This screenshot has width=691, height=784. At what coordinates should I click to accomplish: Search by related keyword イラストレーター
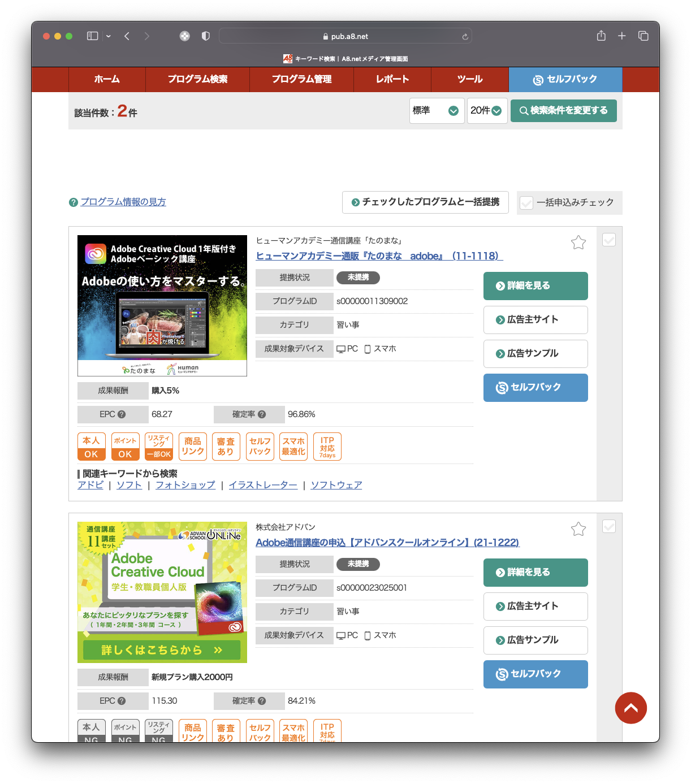263,485
